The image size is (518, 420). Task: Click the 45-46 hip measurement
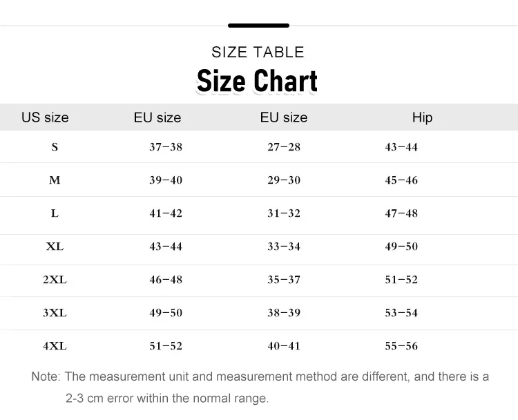click(x=401, y=180)
